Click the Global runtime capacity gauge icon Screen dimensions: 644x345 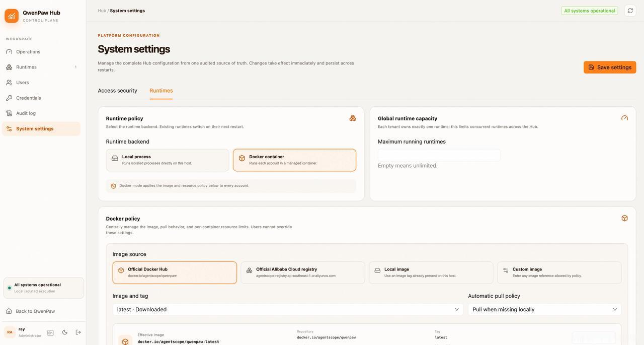pyautogui.click(x=624, y=118)
